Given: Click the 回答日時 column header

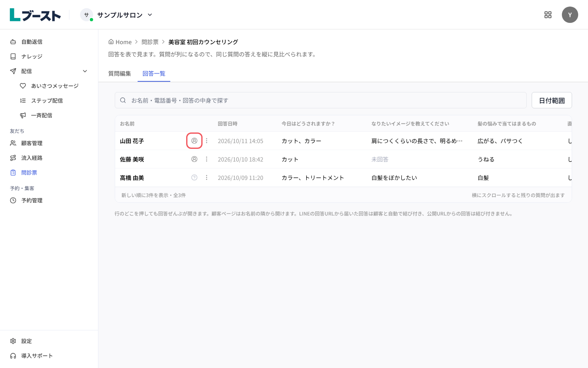Looking at the screenshot, I should (227, 123).
